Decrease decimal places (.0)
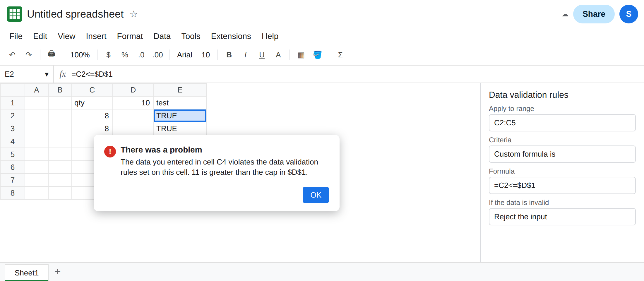The height and width of the screenshot is (281, 644). (141, 55)
